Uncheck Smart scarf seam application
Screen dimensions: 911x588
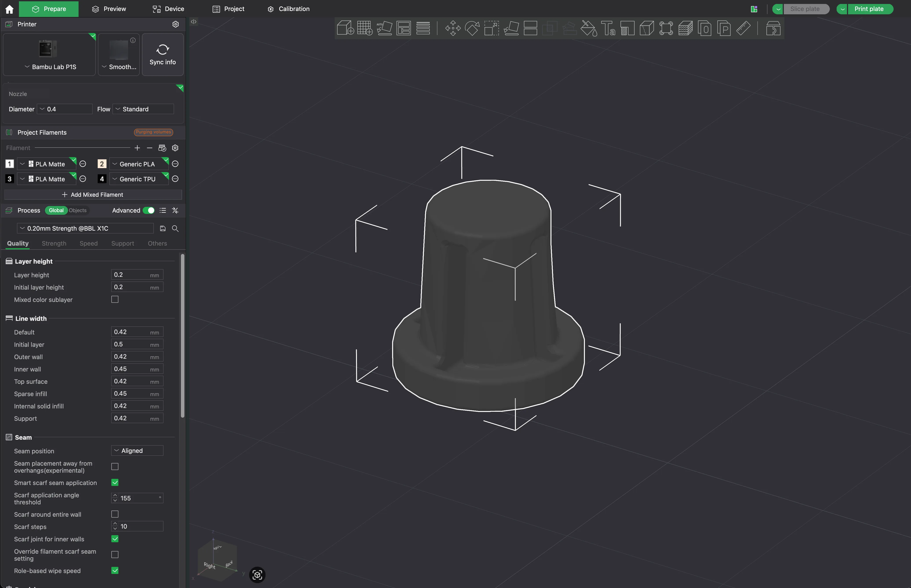(x=115, y=483)
